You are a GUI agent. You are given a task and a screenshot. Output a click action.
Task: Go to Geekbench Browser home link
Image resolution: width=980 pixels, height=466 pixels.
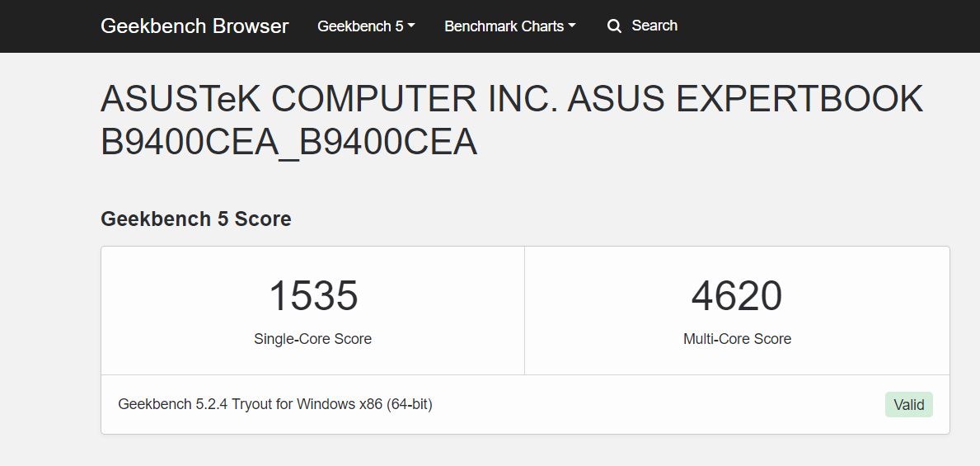195,26
